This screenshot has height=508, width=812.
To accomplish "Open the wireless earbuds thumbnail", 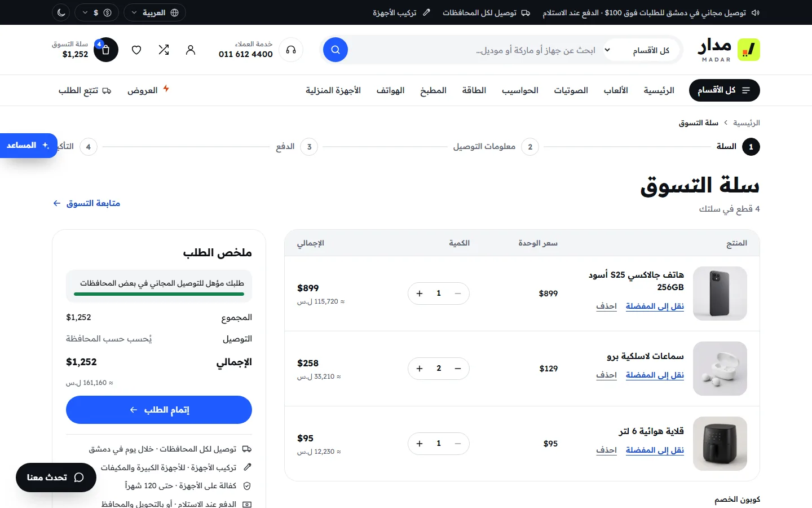I will pos(720,369).
